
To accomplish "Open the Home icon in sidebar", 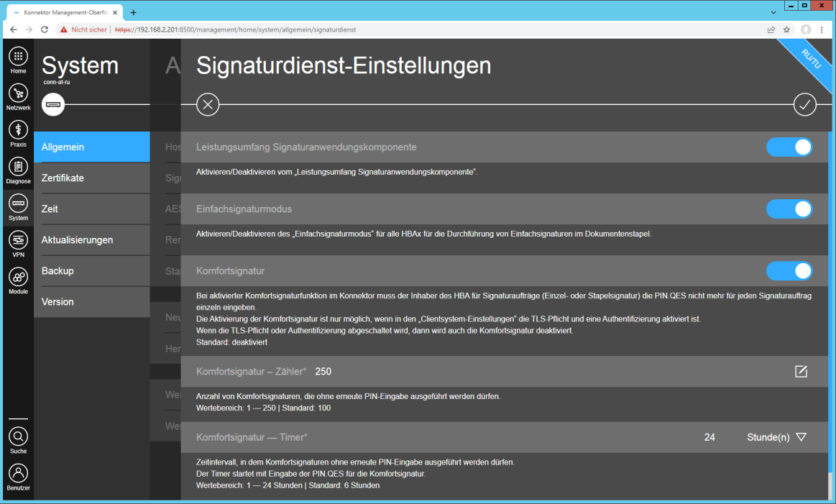I will coord(18,57).
